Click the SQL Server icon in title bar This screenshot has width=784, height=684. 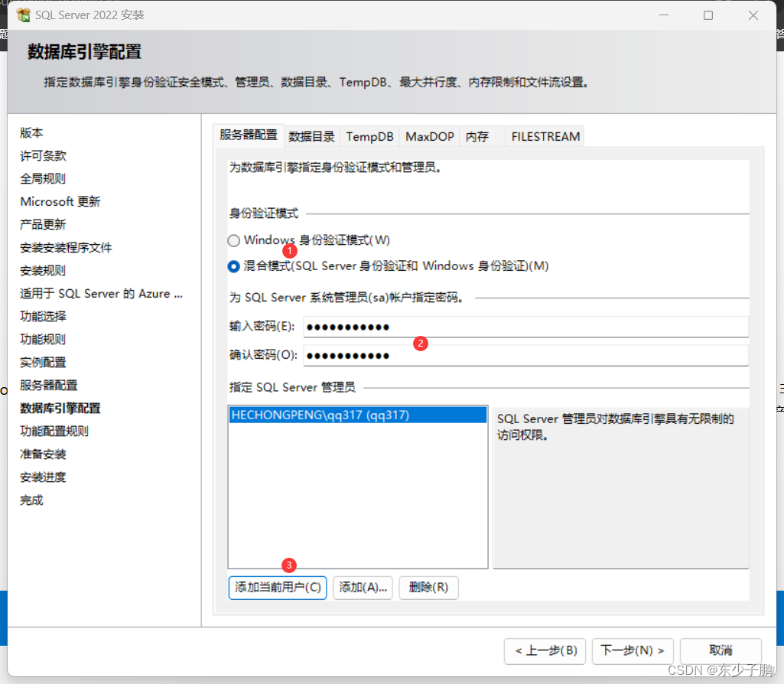[x=22, y=15]
